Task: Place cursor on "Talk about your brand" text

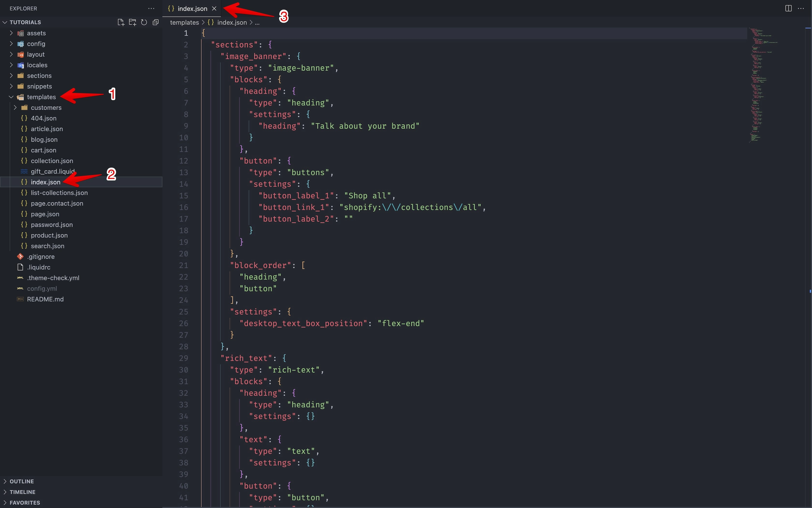Action: (x=365, y=126)
